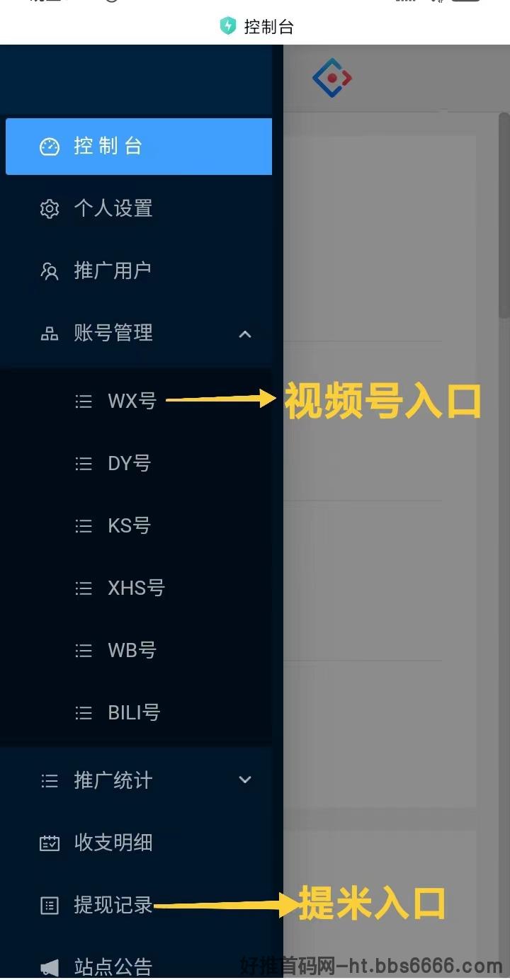Click the user icon beside 推广用户
This screenshot has width=510, height=980.
49,271
